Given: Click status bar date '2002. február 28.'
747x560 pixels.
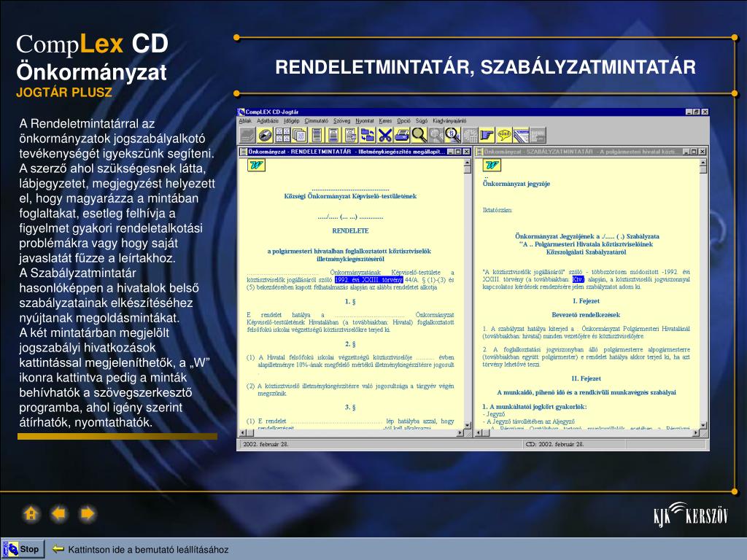Looking at the screenshot, I should [266, 444].
